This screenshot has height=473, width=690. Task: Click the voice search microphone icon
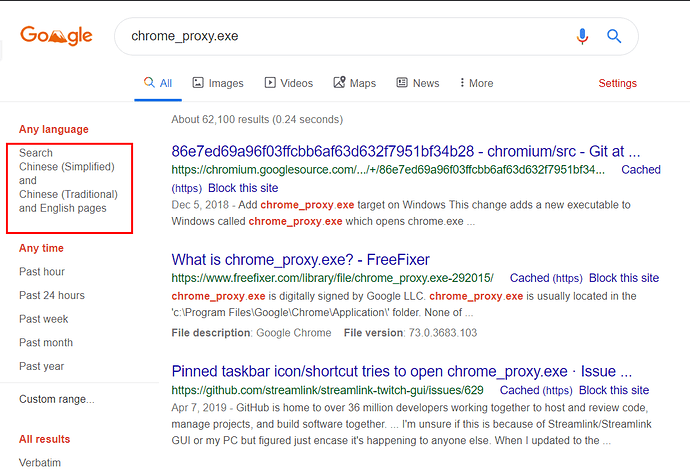tap(582, 37)
